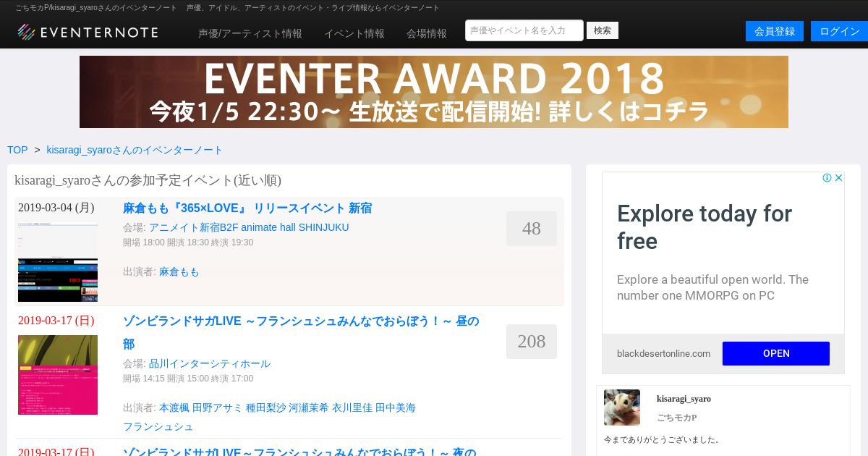Click the Eventernote logo
Image resolution: width=868 pixels, height=456 pixels.
[x=88, y=32]
